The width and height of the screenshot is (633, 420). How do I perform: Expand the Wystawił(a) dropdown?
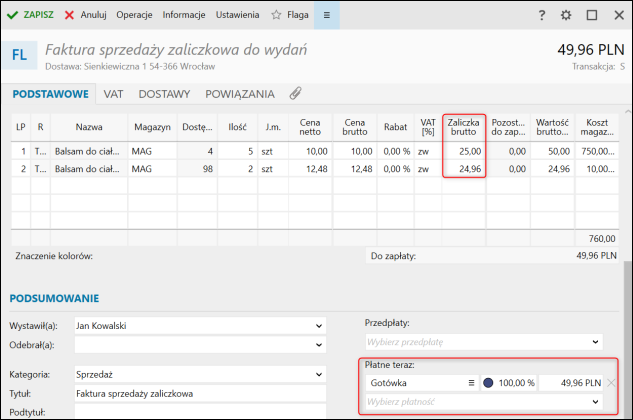tap(319, 326)
